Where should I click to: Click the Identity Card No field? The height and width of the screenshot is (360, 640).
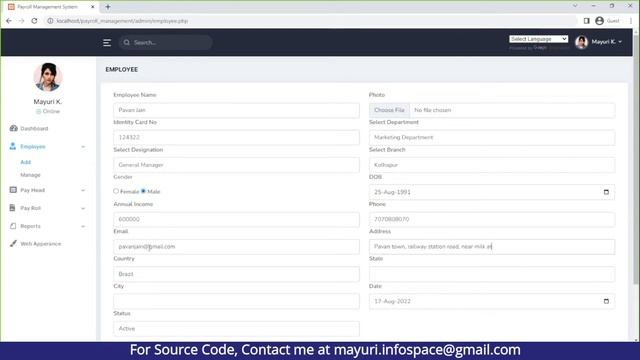tap(236, 138)
